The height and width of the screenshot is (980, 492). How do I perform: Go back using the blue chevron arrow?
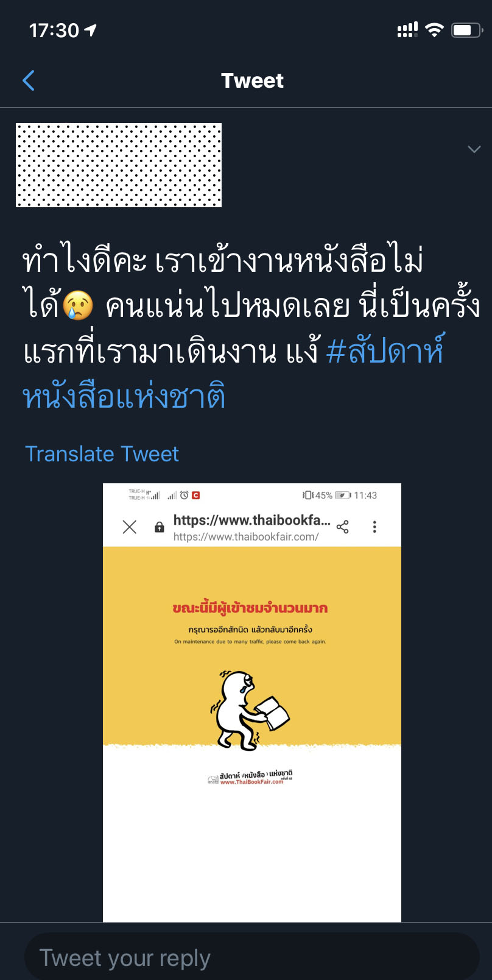pos(29,80)
